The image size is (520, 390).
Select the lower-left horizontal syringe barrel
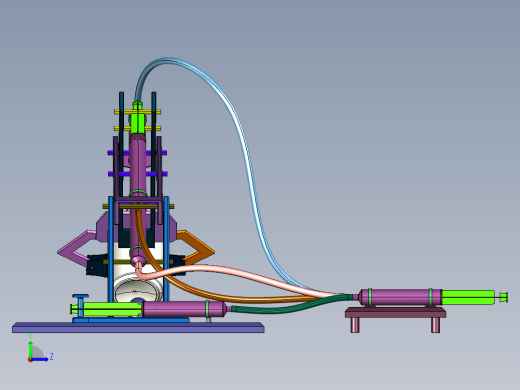185,309
